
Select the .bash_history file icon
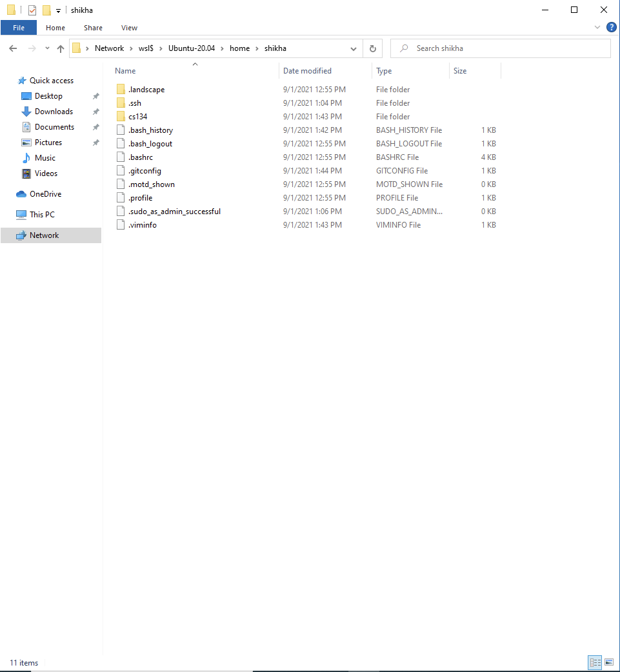pos(121,130)
